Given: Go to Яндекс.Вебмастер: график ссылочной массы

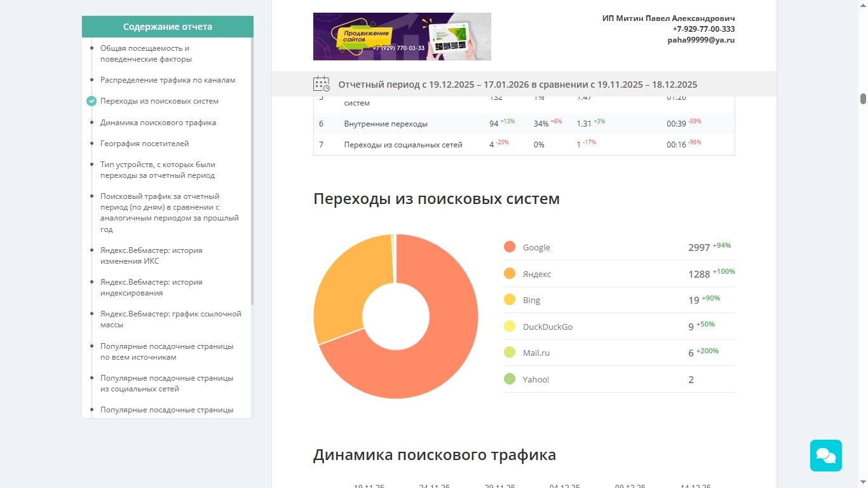Looking at the screenshot, I should (x=171, y=319).
